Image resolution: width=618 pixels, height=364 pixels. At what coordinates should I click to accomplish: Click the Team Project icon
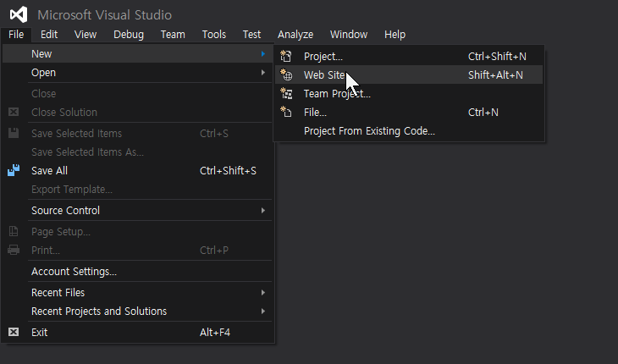[286, 93]
